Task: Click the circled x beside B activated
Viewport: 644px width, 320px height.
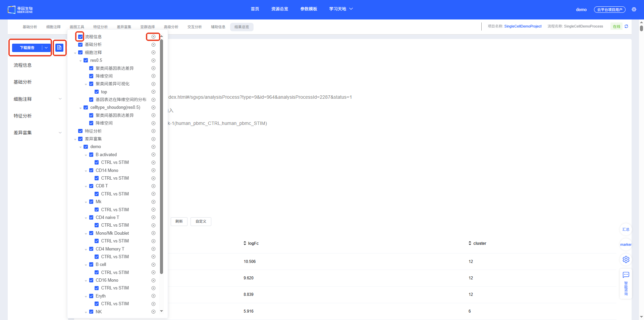Action: point(153,154)
